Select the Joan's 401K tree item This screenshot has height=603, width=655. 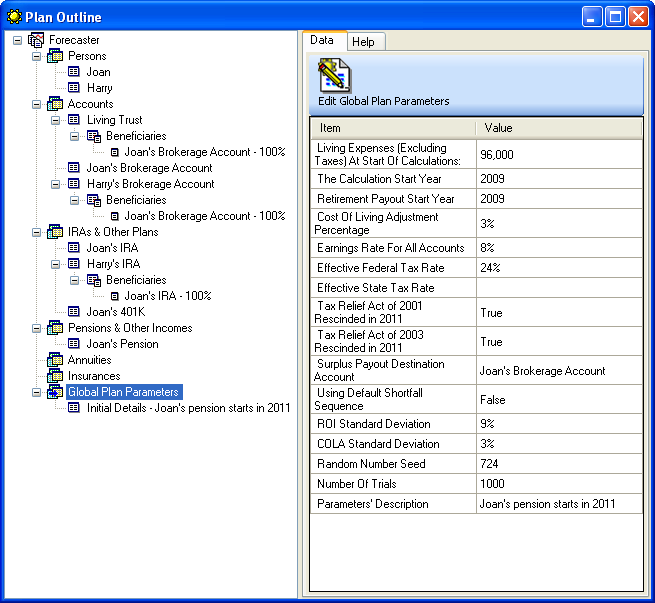(x=116, y=312)
